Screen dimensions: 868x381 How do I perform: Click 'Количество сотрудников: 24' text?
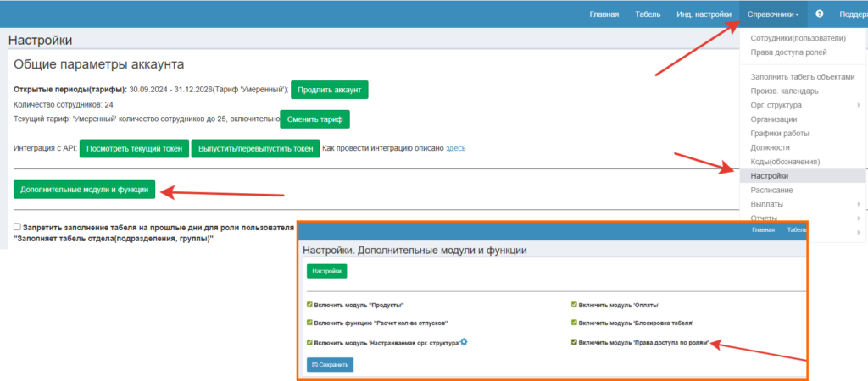[x=63, y=104]
